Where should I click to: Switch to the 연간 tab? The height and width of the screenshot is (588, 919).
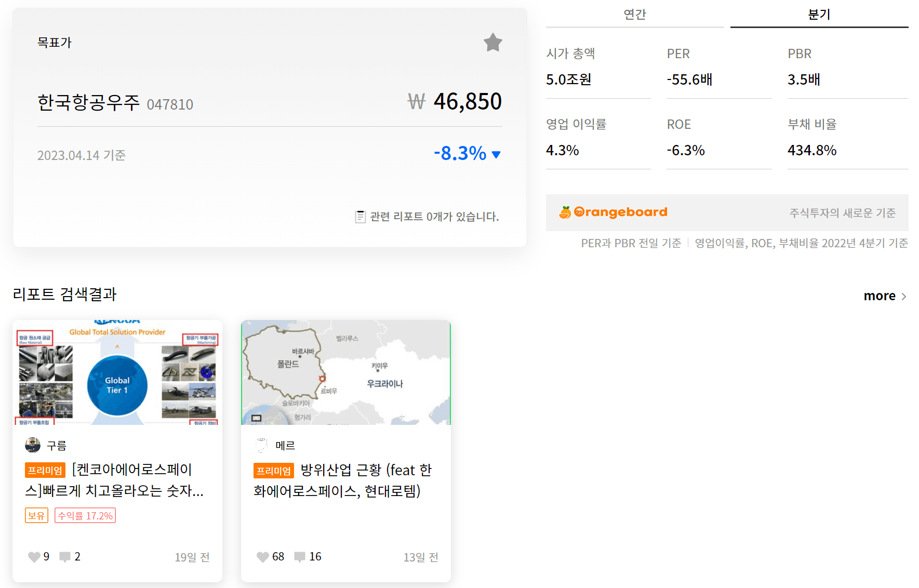click(x=635, y=15)
